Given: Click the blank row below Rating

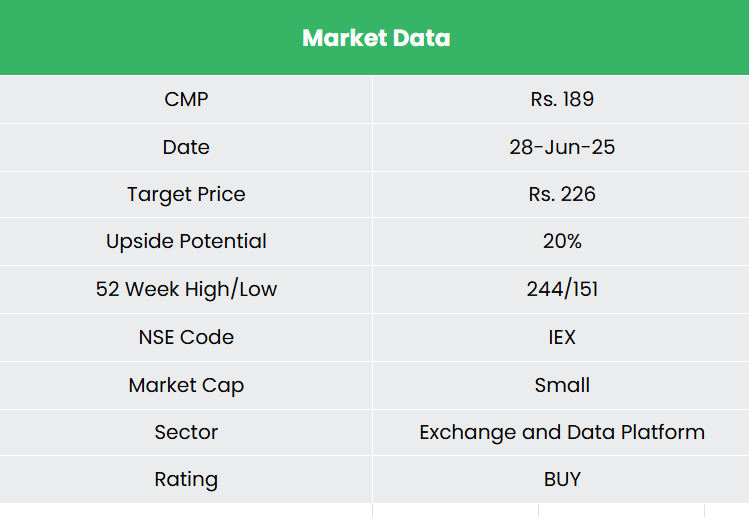Looking at the screenshot, I should click(x=186, y=510).
